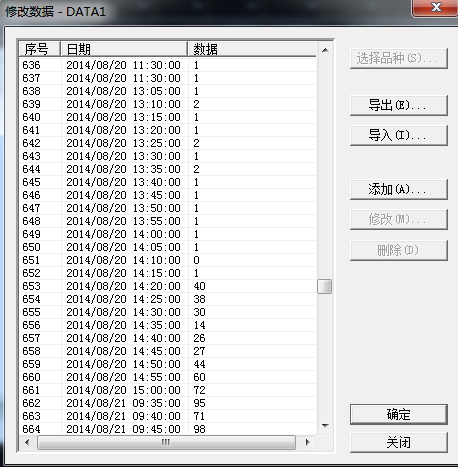
Task: Select row 652 dated 14:15:00
Action: click(x=168, y=273)
